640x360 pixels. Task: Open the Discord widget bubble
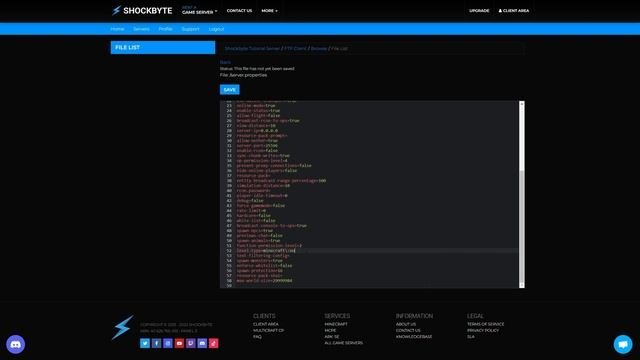tap(16, 344)
